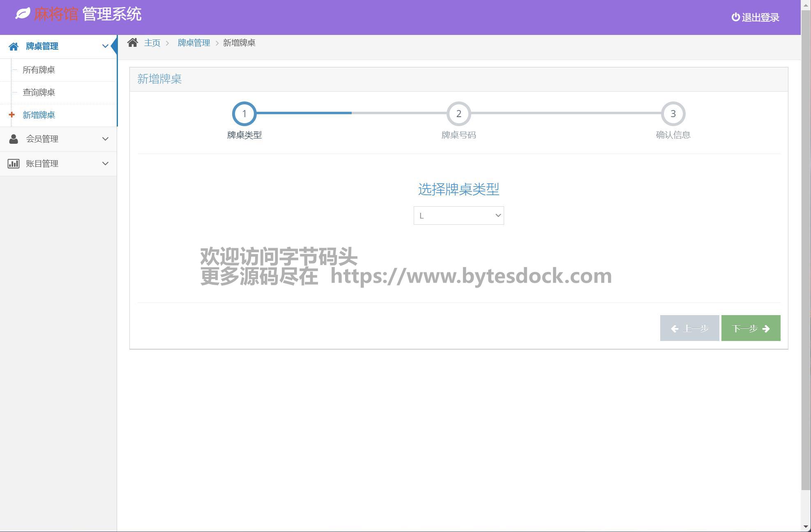Collapse the 牌桌管理 menu chevron
Viewport: 811px width, 532px height.
pyautogui.click(x=105, y=46)
